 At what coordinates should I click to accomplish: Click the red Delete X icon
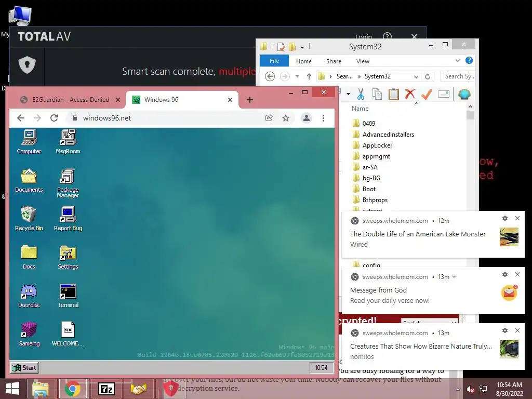(x=410, y=94)
